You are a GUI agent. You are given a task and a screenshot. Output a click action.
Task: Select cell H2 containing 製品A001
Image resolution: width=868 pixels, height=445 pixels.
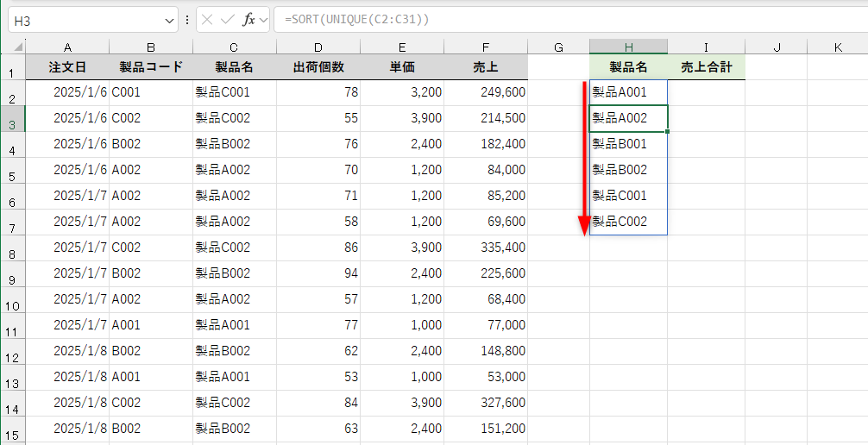click(x=628, y=92)
